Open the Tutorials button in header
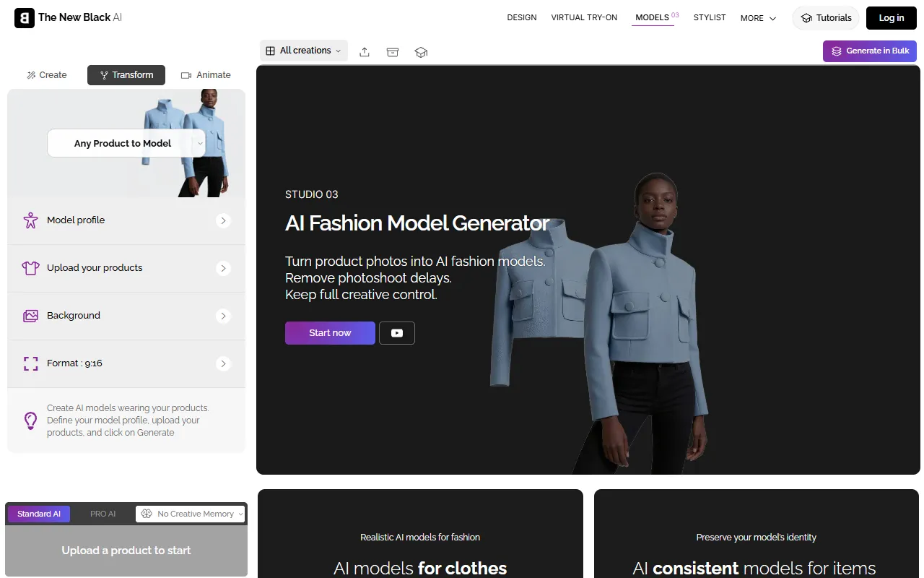Viewport: 924px width, 578px height. (x=826, y=18)
